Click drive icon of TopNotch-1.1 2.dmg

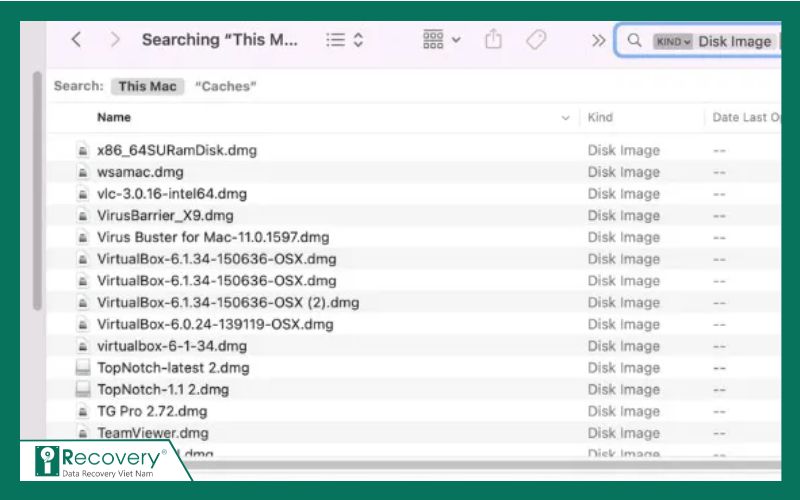pyautogui.click(x=83, y=389)
